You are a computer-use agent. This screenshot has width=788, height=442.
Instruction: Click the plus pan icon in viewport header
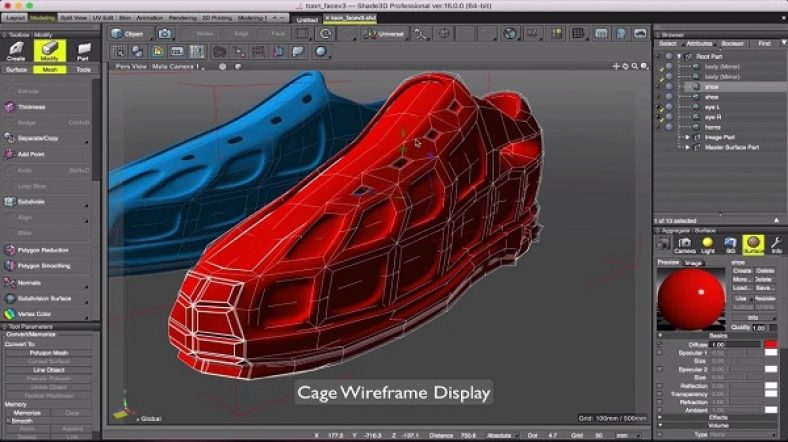click(616, 66)
